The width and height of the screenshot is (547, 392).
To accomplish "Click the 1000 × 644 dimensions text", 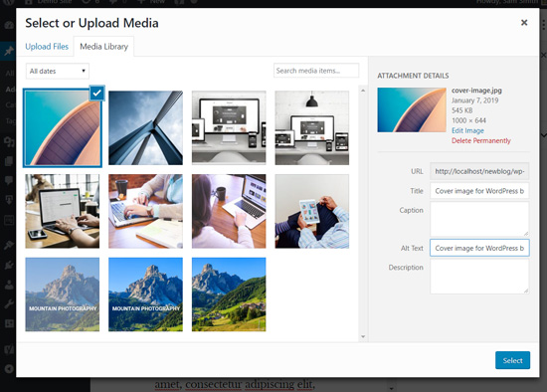I will (x=468, y=120).
